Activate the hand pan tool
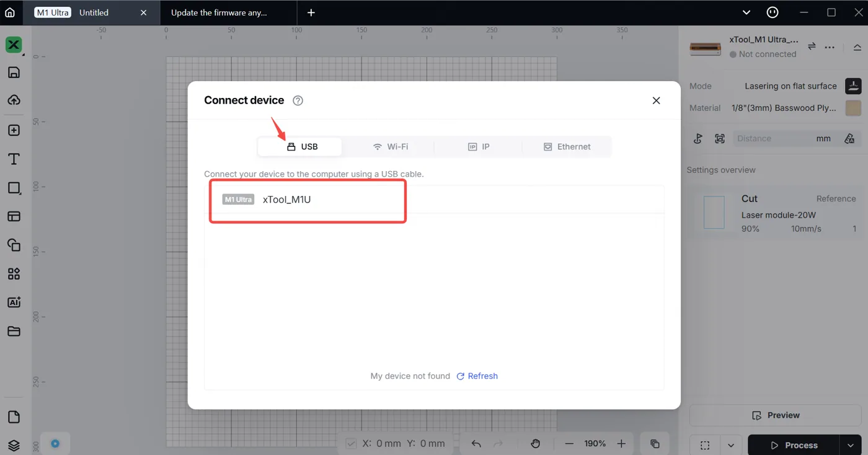This screenshot has height=455, width=868. (536, 444)
